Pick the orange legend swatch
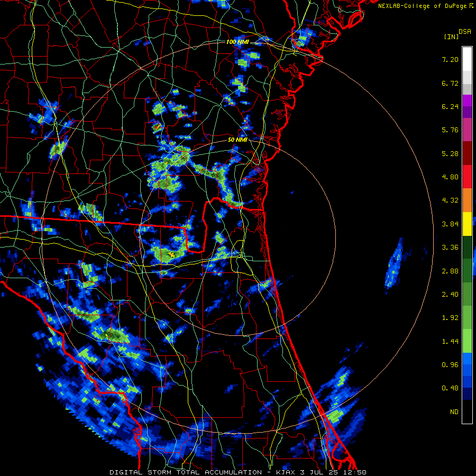The image size is (476, 476). click(467, 200)
